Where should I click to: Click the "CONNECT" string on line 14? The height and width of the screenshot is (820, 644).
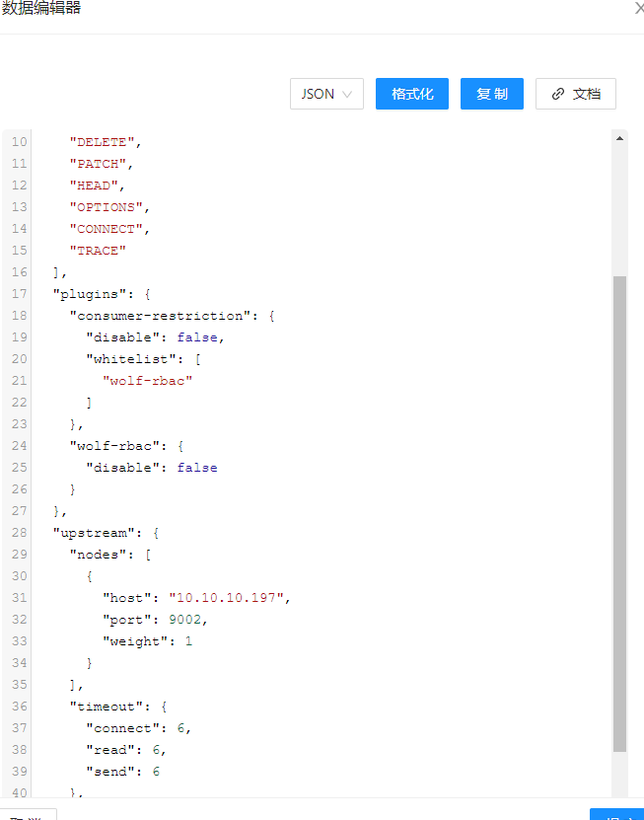point(107,229)
